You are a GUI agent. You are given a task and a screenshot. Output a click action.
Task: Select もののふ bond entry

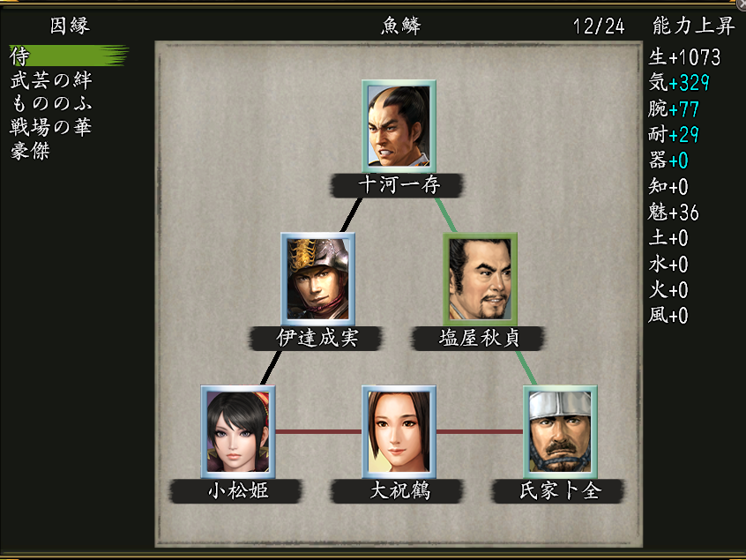(51, 103)
